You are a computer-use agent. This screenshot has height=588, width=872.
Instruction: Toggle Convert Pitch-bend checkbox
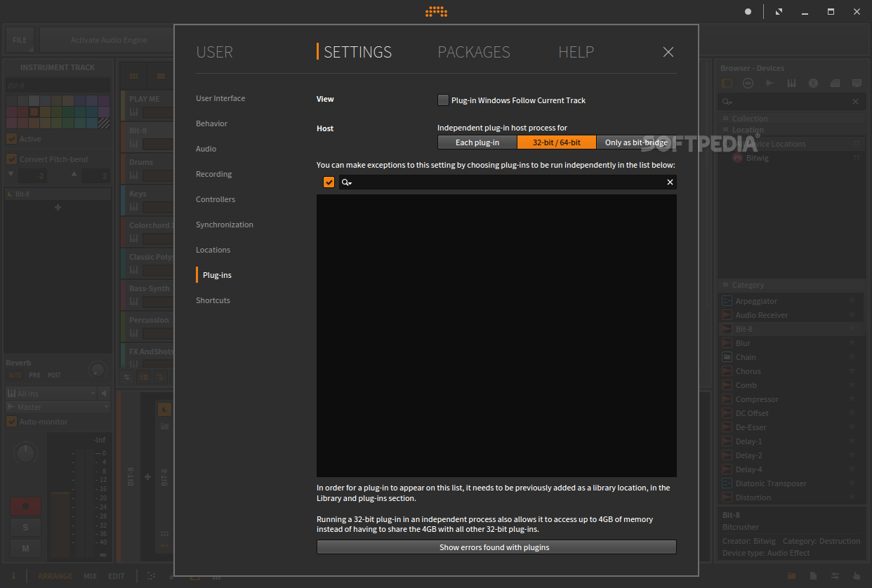(11, 159)
